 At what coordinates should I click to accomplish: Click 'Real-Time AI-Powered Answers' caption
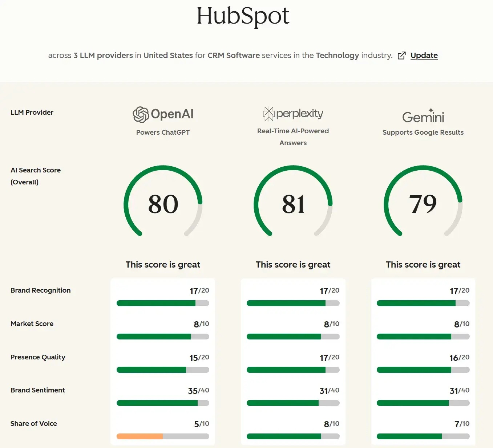(293, 137)
